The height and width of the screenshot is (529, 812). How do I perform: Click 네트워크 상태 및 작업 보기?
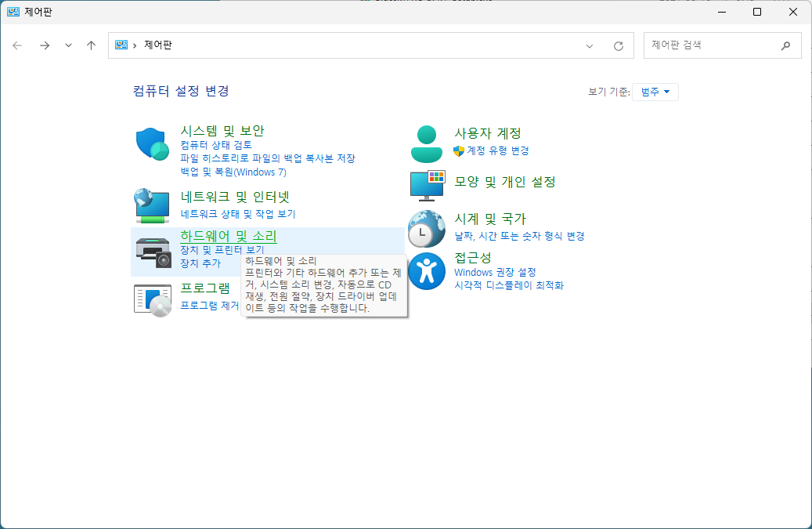tap(238, 214)
